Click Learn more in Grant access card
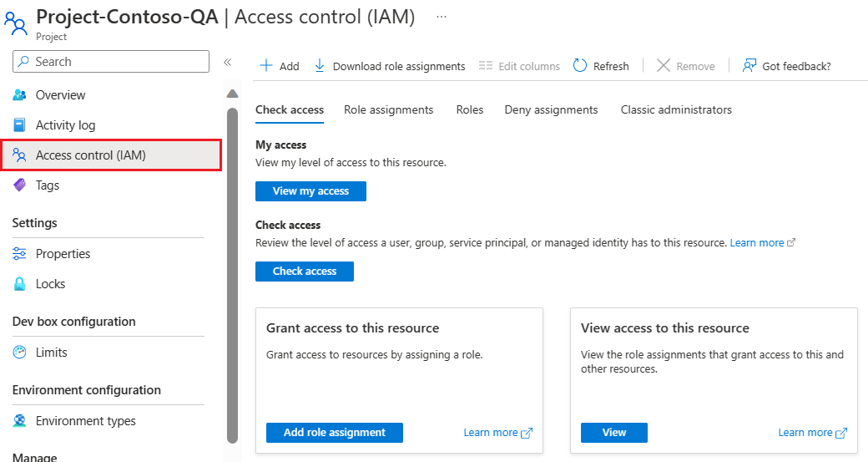Viewport: 868px width, 462px height. tap(491, 433)
